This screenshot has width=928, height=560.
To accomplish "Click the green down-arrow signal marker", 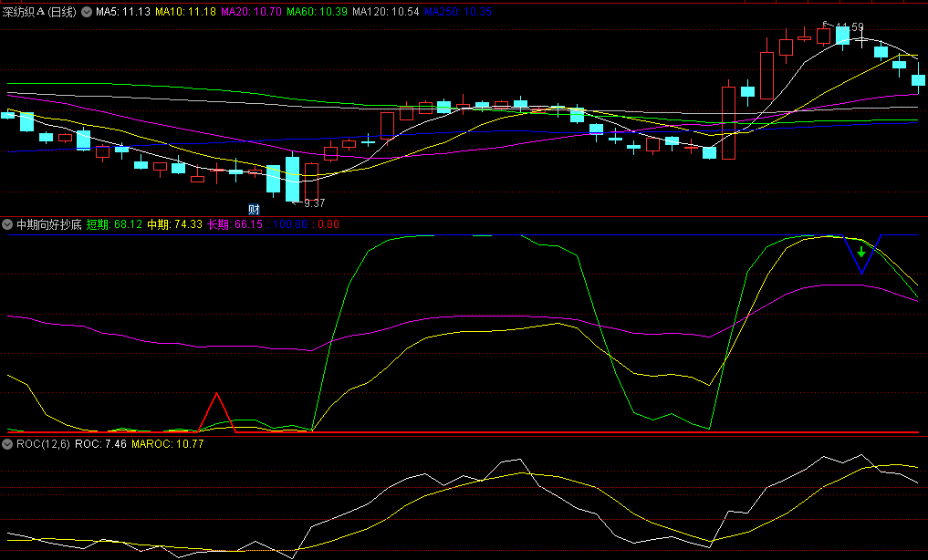I will (x=861, y=252).
